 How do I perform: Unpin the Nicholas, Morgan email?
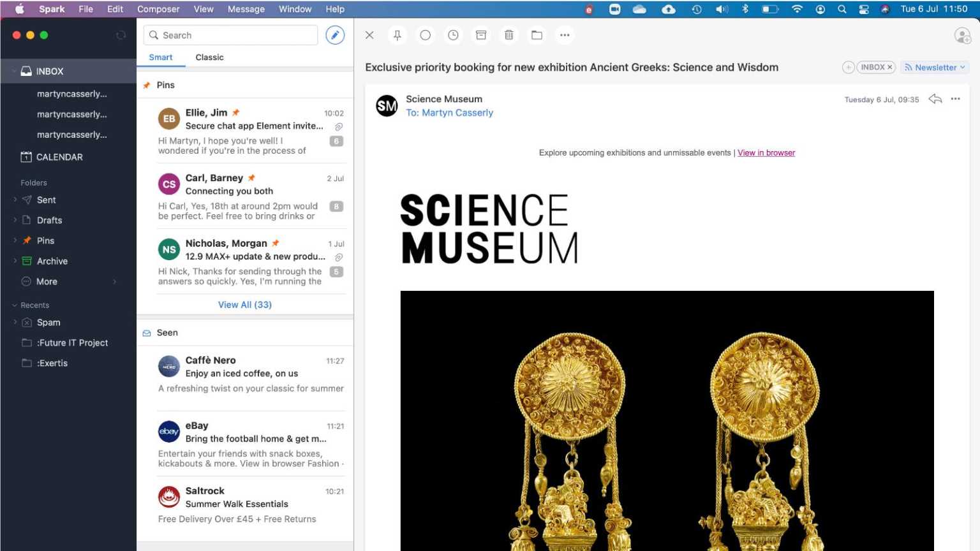click(275, 243)
